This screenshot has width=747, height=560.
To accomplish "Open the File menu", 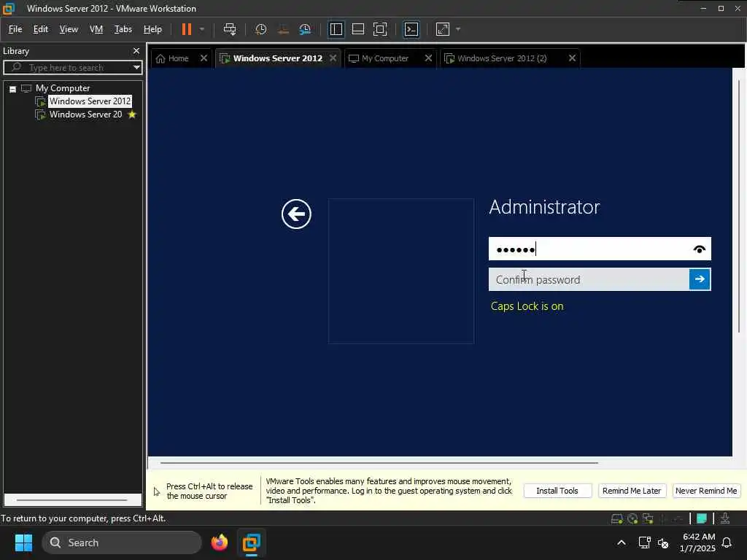I will (x=15, y=29).
